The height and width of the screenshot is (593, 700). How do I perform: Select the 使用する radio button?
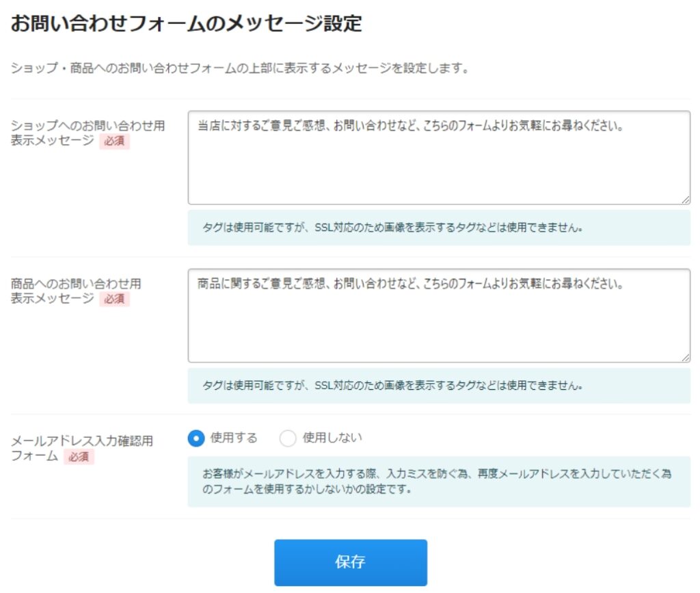[196, 438]
